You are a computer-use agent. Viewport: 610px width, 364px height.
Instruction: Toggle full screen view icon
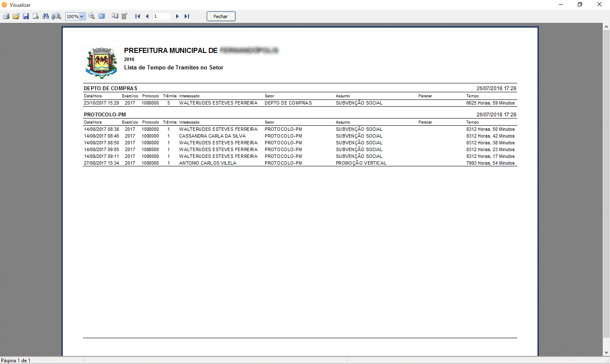102,17
